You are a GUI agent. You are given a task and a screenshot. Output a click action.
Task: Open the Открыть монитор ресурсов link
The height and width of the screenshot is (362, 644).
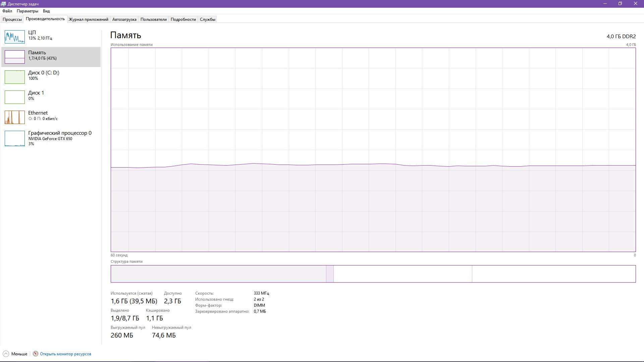click(65, 354)
